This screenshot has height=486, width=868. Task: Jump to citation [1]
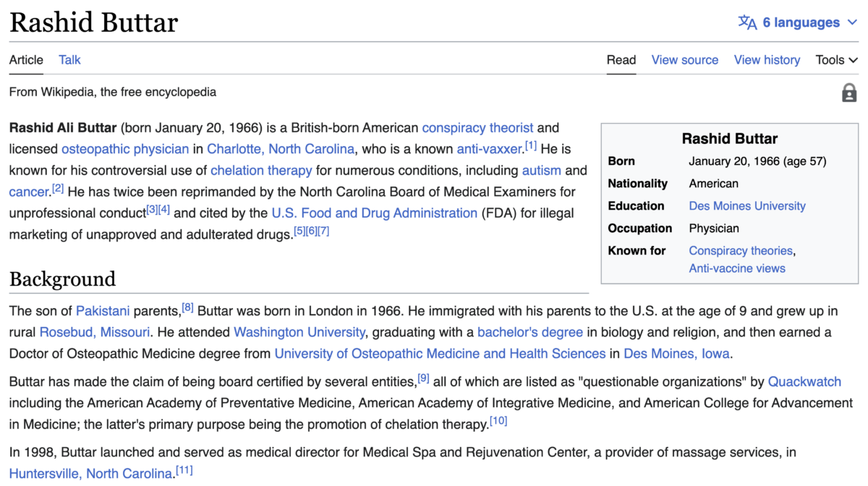(531, 145)
